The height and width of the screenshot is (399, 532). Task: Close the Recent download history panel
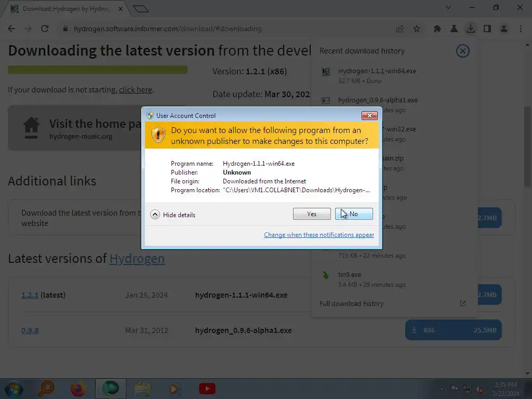pyautogui.click(x=463, y=51)
